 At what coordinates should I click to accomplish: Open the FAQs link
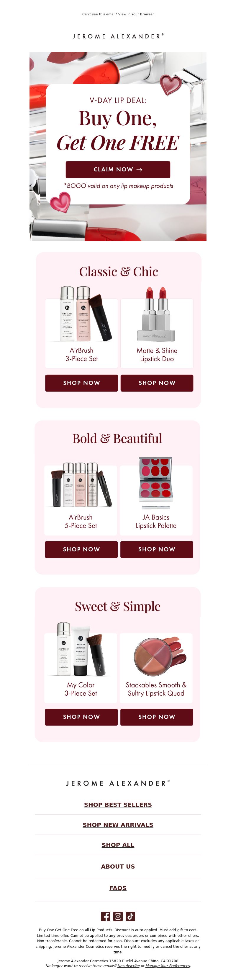118,888
